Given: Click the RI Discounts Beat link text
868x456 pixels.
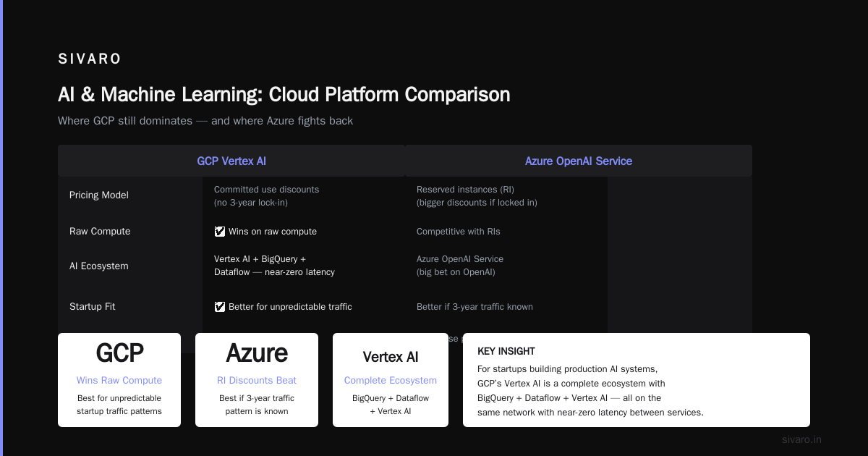Looking at the screenshot, I should click(x=257, y=380).
